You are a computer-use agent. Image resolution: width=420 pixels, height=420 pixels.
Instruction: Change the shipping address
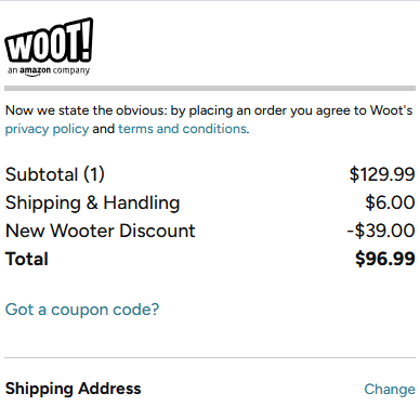[390, 389]
